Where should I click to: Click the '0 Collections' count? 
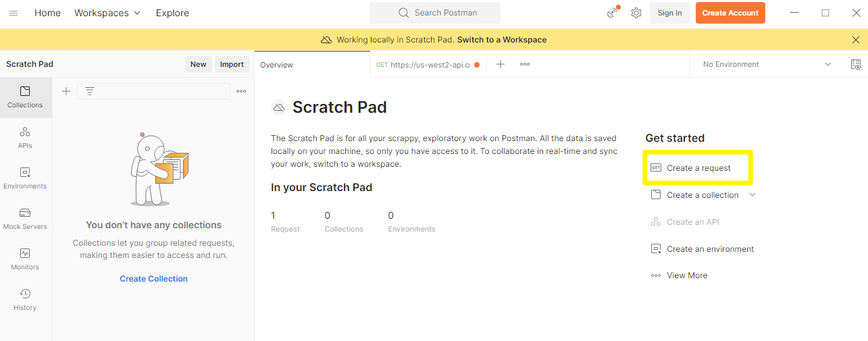click(x=344, y=221)
